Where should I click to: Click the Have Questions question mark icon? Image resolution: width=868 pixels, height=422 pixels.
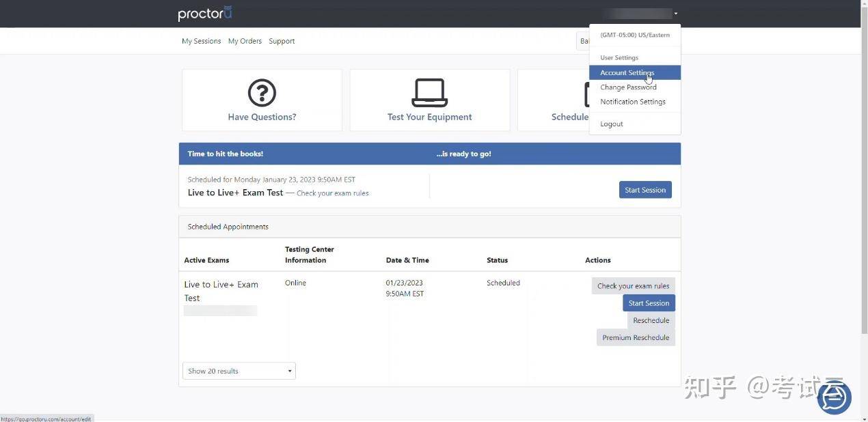[262, 93]
